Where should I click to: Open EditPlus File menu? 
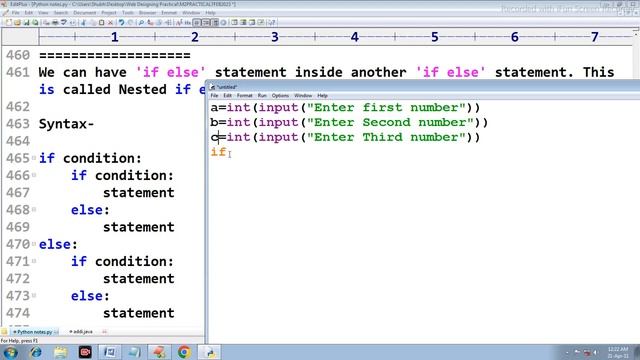click(16, 13)
